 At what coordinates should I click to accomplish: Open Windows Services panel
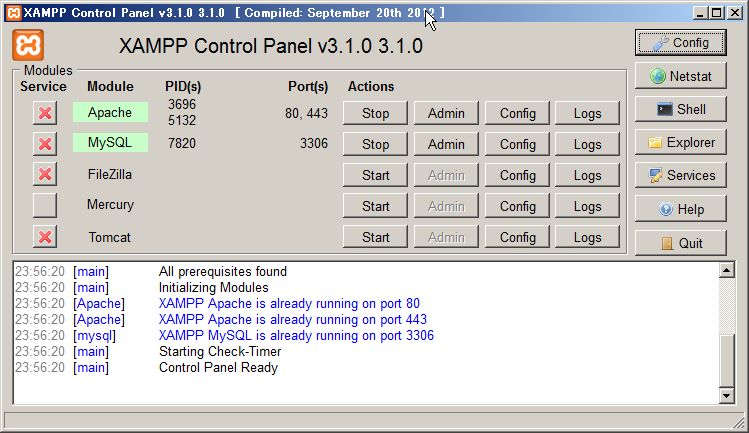[x=680, y=175]
